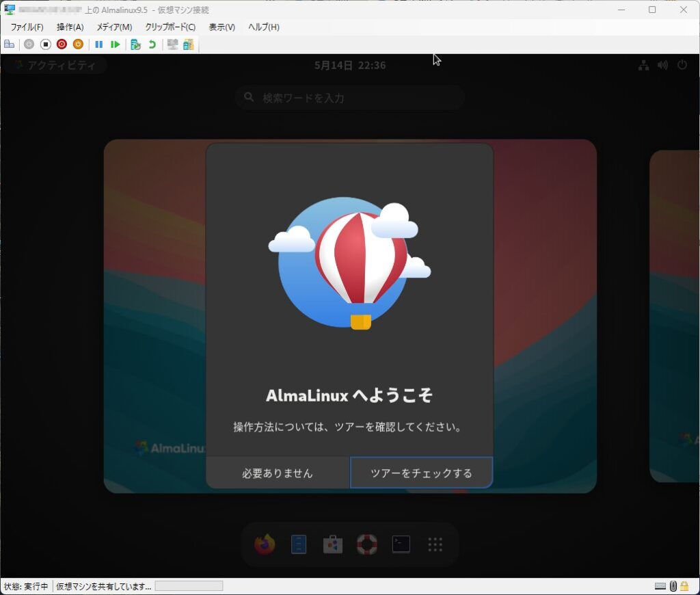Open the ファイル(F) menu
The image size is (700, 595).
click(27, 27)
